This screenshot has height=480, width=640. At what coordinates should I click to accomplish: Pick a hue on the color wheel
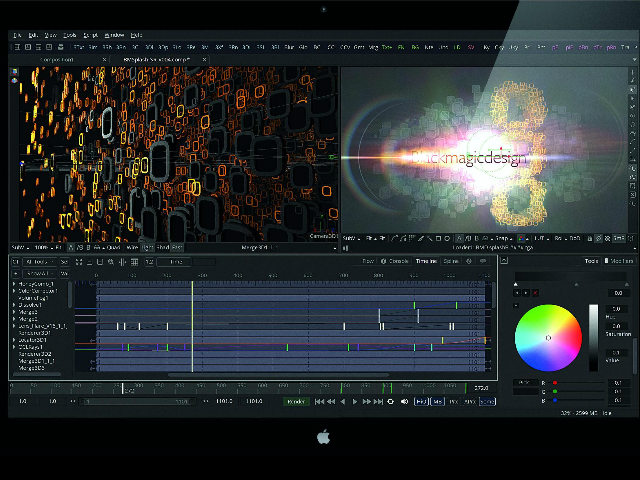pyautogui.click(x=548, y=338)
